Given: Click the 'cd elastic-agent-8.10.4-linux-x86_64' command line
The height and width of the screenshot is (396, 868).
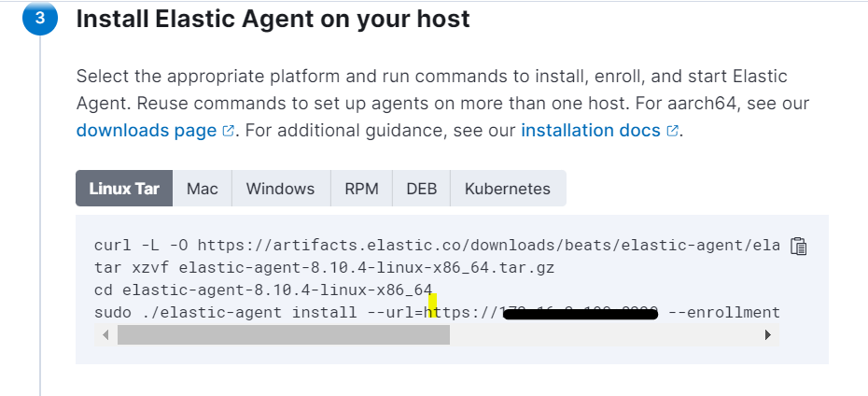Looking at the screenshot, I should [x=263, y=290].
